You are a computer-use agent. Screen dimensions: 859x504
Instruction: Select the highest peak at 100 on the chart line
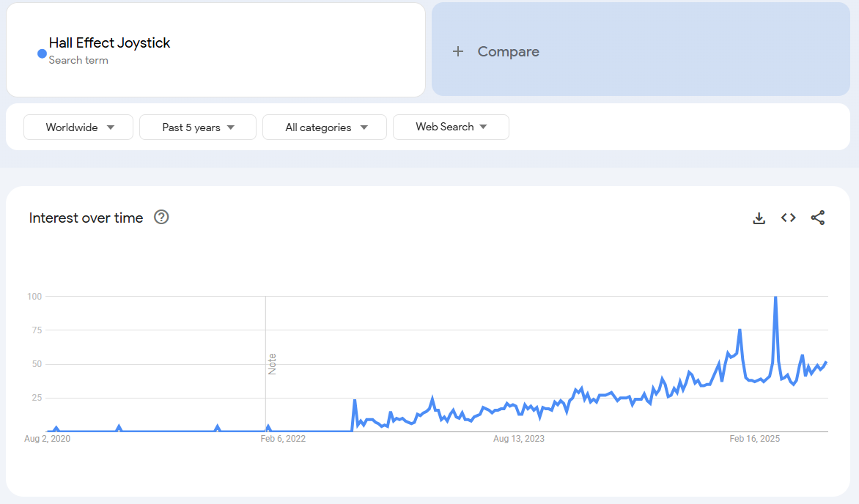775,297
